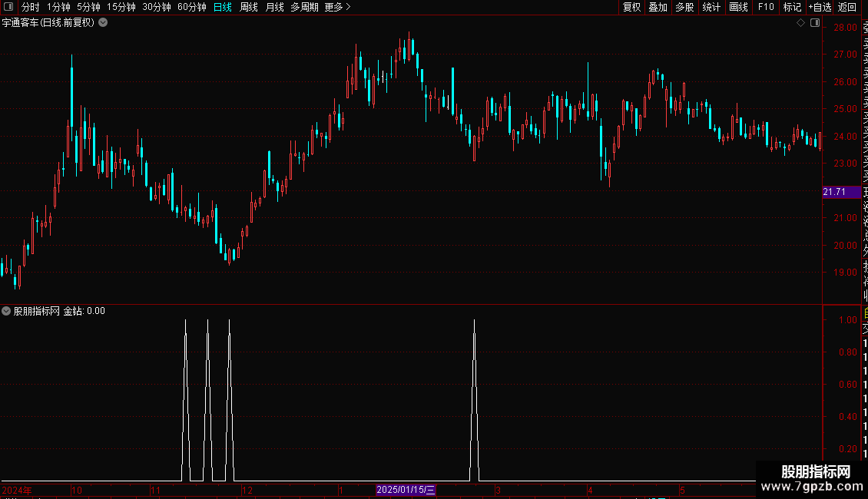Click the 股朋指标网 indicator name label
The image size is (868, 499).
(37, 311)
